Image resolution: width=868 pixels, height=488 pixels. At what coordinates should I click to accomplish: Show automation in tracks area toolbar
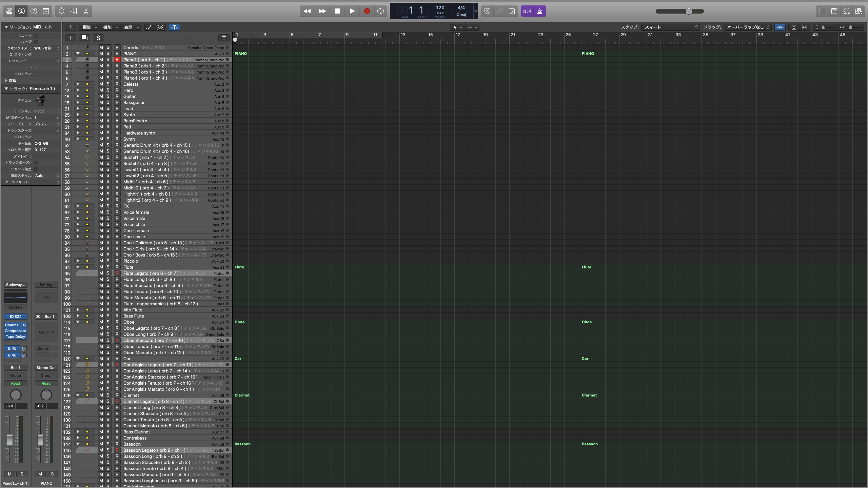(149, 27)
